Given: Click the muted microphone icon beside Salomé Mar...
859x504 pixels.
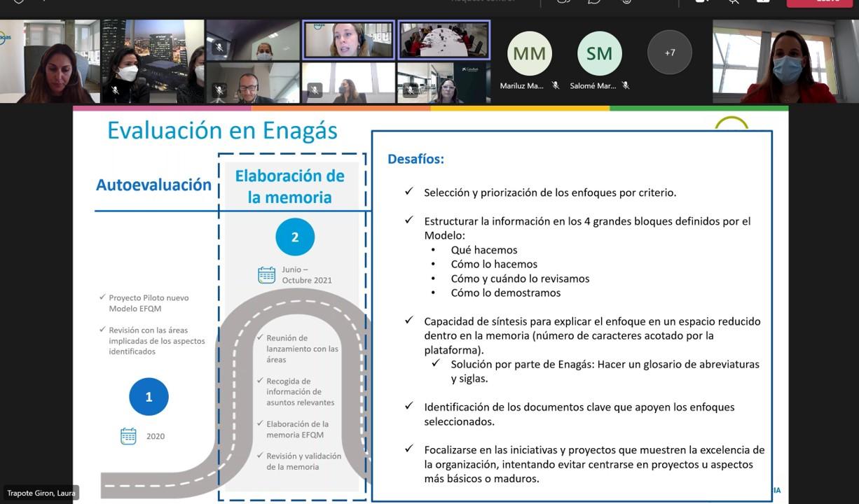Looking at the screenshot, I should 626,85.
